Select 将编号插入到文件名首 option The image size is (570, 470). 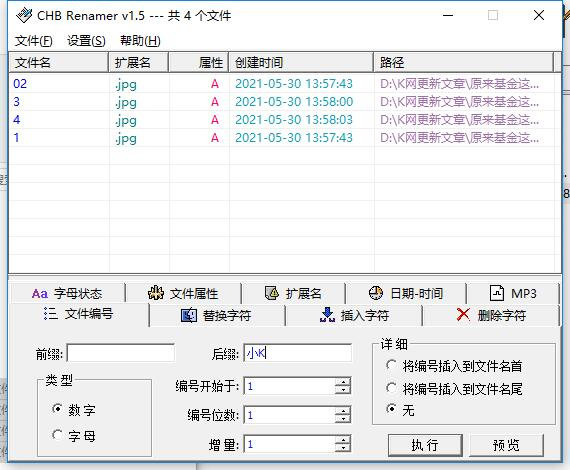click(x=391, y=365)
